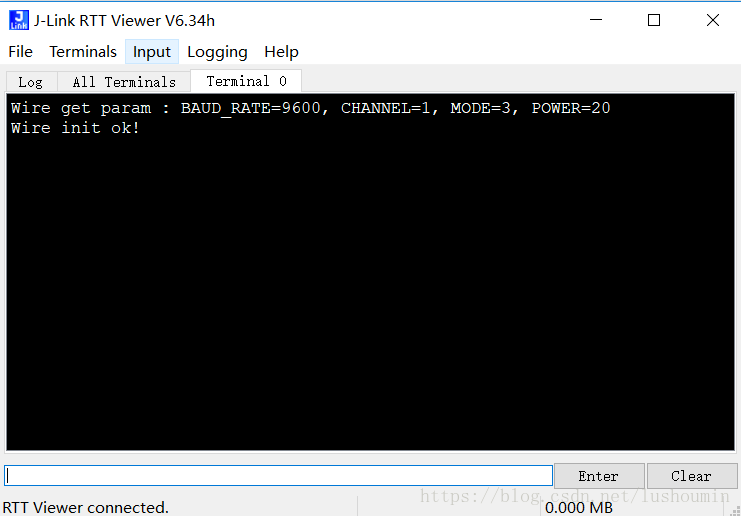Click the Enter button
Image resolution: width=741 pixels, height=516 pixels.
[598, 476]
